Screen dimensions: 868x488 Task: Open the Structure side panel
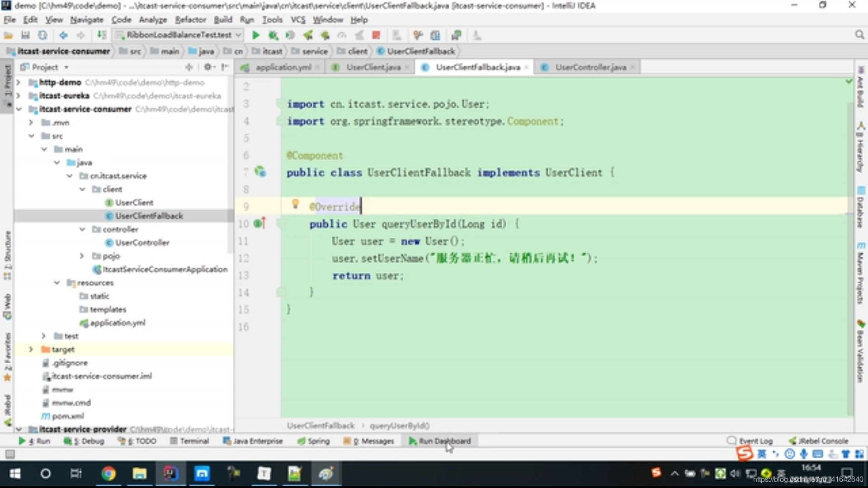point(7,255)
